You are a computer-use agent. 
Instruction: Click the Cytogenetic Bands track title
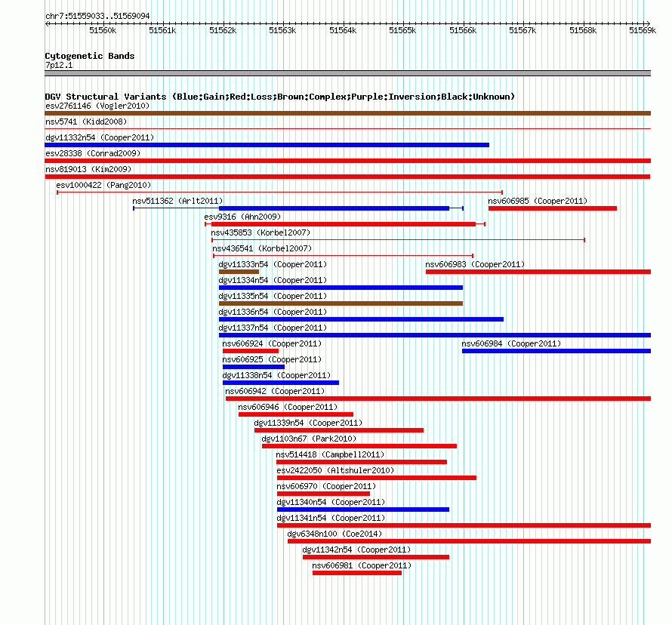pyautogui.click(x=90, y=56)
